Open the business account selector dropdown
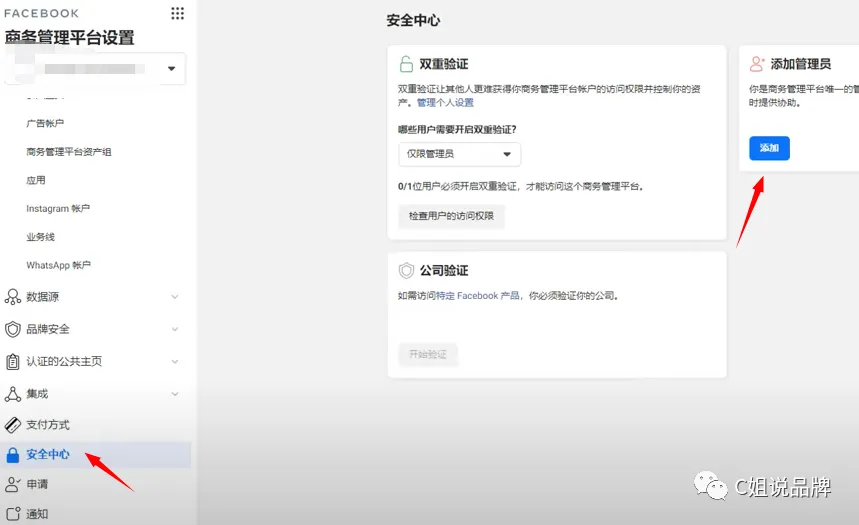The image size is (859, 525). click(95, 69)
